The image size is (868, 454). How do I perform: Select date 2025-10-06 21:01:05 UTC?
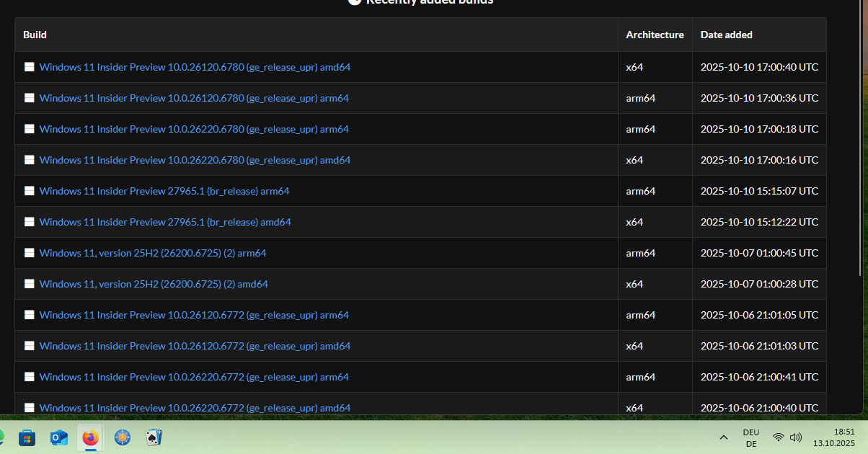pyautogui.click(x=759, y=315)
